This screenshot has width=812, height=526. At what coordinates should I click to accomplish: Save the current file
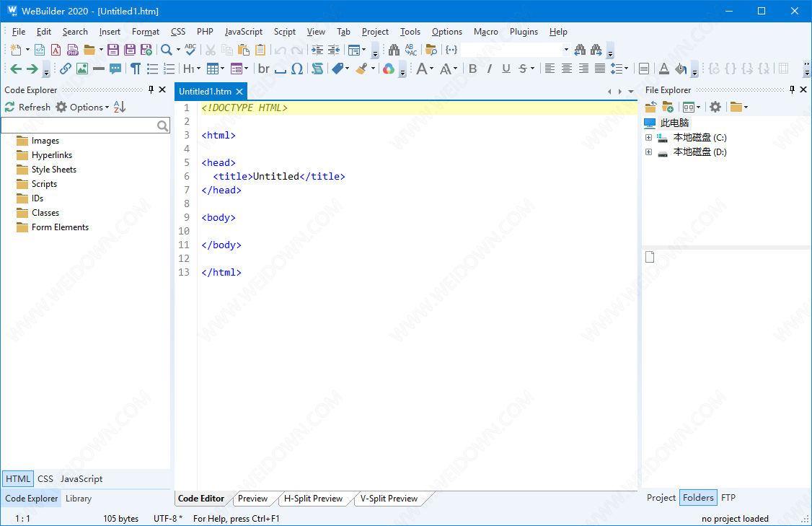[x=113, y=50]
